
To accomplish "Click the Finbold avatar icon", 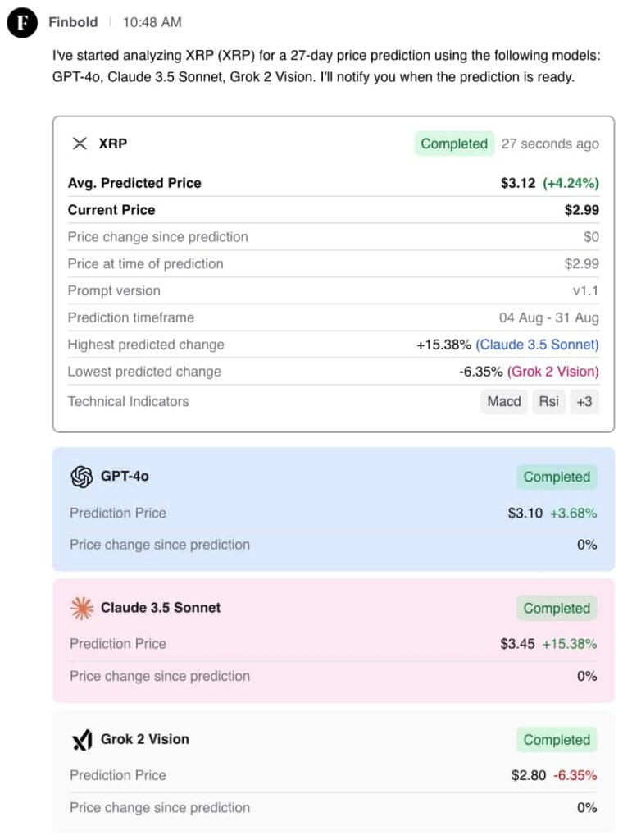I will tap(22, 22).
